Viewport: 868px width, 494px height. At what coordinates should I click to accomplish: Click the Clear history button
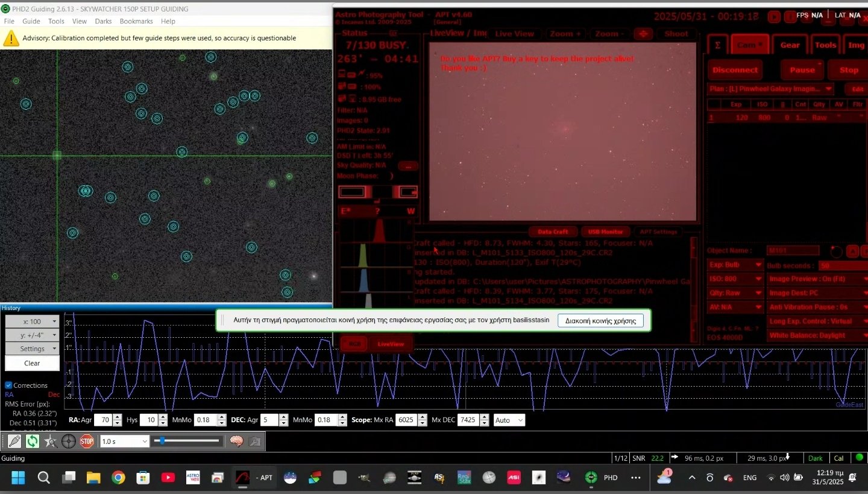click(x=33, y=363)
